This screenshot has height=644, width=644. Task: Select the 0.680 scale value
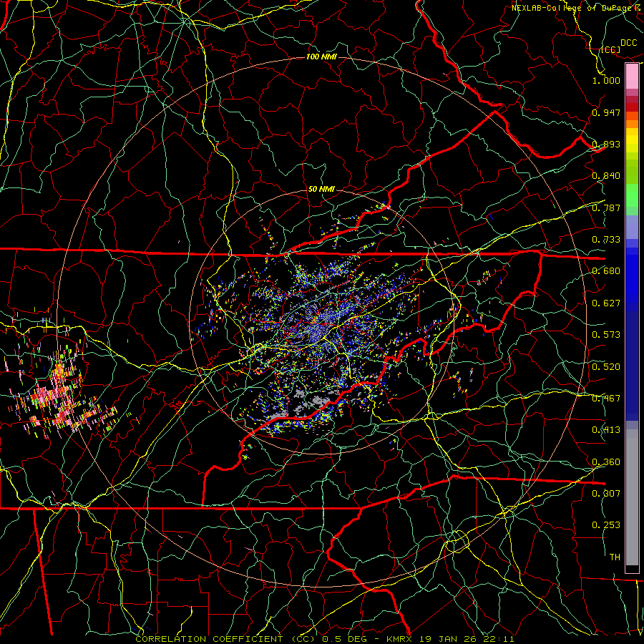click(x=606, y=271)
